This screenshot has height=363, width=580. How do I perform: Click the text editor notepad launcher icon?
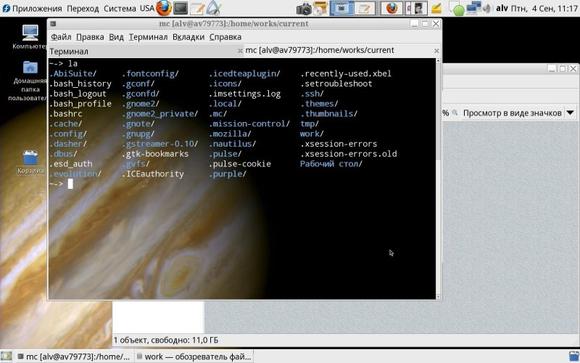[198, 8]
